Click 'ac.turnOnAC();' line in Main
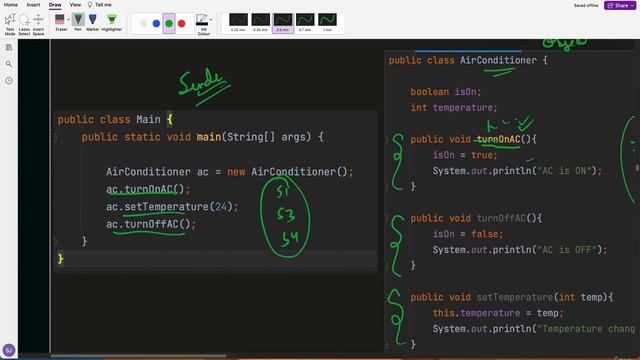The height and width of the screenshot is (360, 640). coord(148,189)
